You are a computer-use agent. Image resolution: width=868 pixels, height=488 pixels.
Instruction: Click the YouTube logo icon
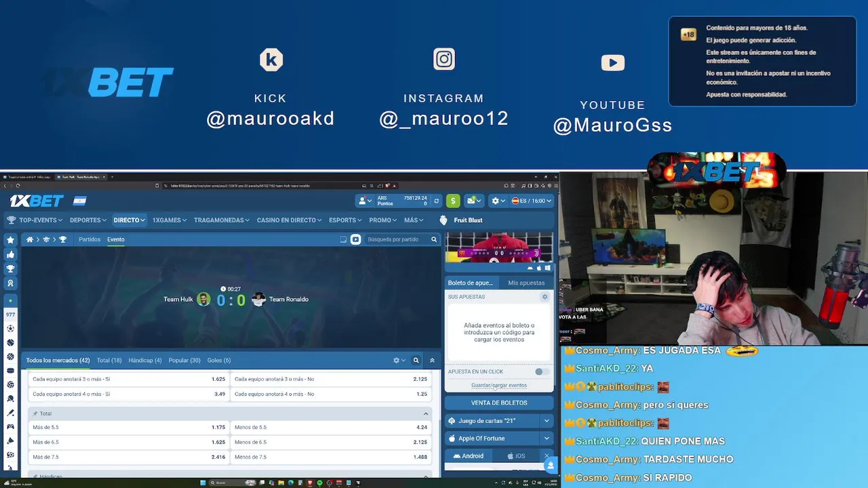coord(612,63)
